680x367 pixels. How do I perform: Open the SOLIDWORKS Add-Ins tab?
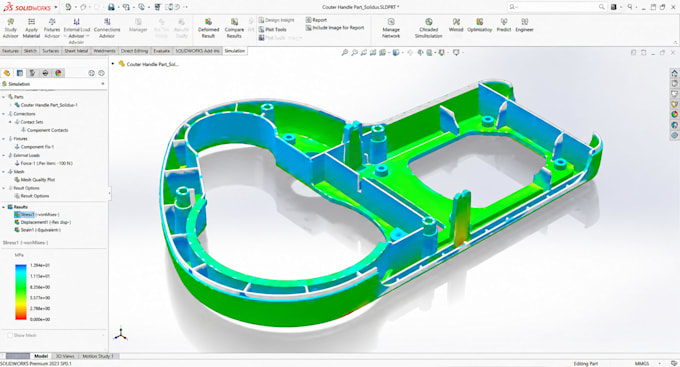point(197,51)
